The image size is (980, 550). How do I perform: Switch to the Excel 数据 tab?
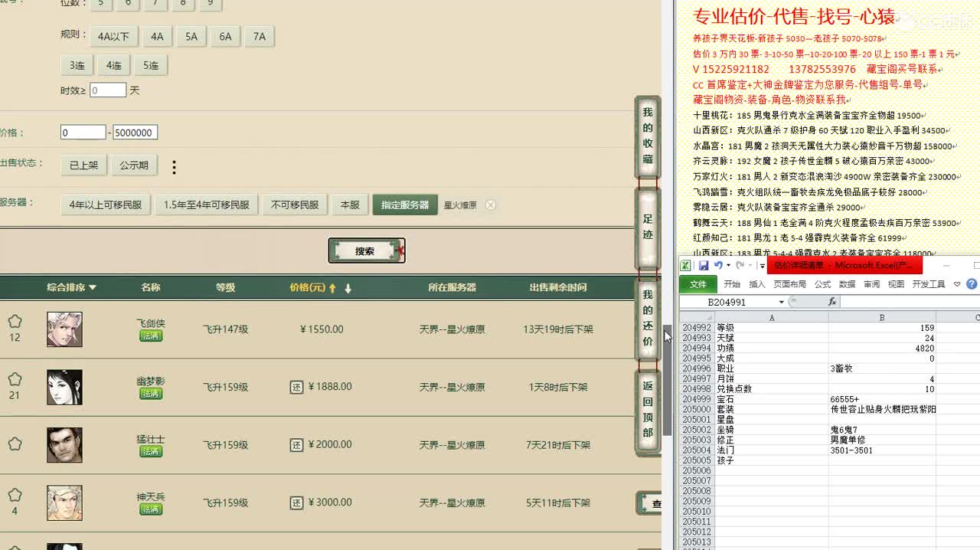848,284
